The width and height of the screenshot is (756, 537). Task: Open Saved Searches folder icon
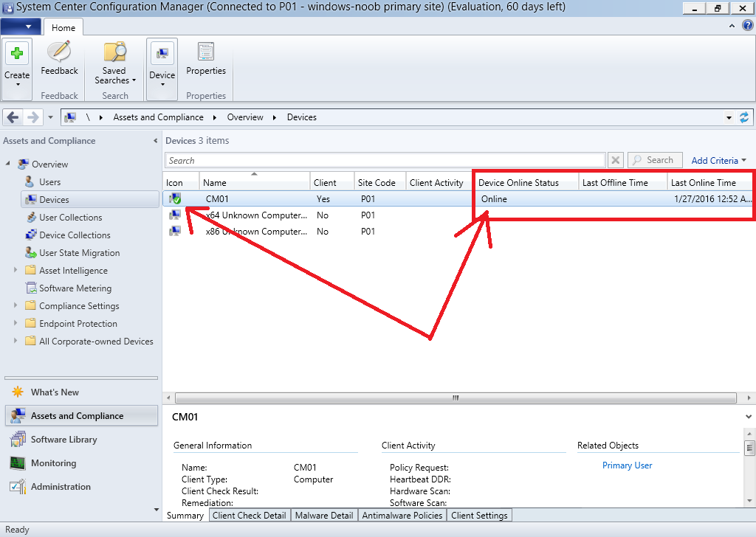[x=114, y=52]
